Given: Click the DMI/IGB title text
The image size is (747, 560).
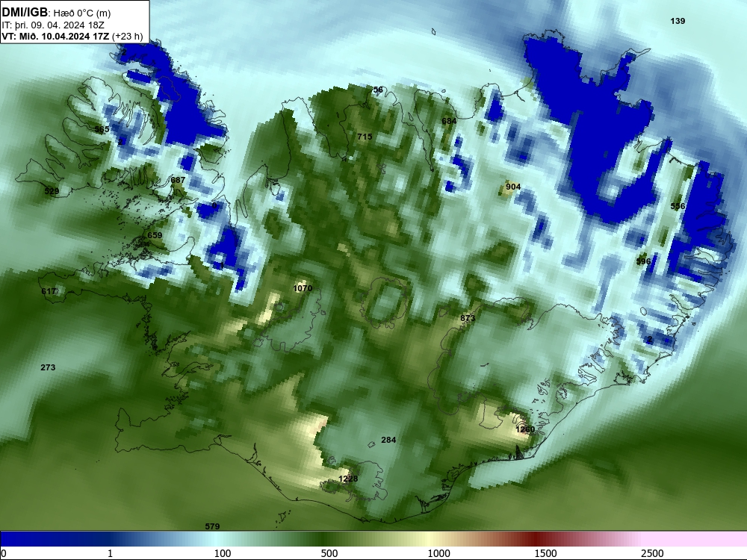Looking at the screenshot, I should (x=25, y=13).
